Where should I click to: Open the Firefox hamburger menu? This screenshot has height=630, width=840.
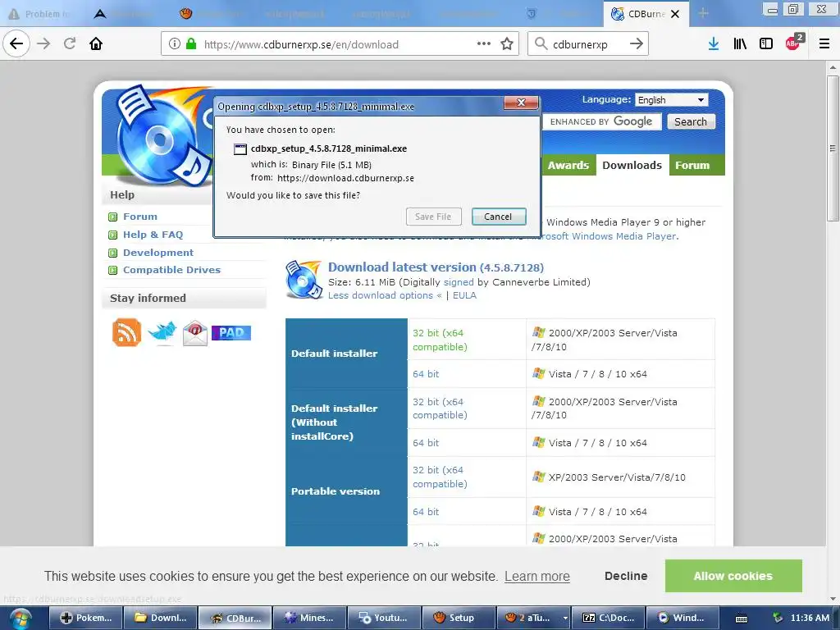click(x=824, y=44)
